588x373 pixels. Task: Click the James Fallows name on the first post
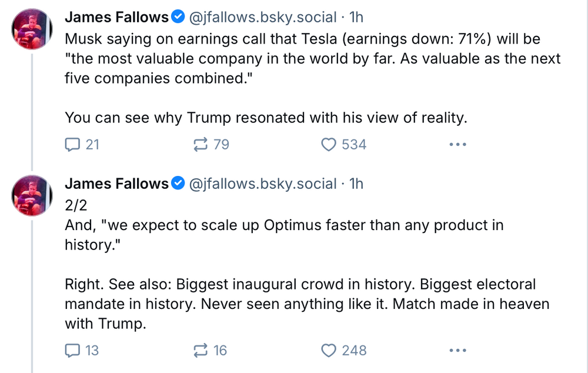pos(116,18)
